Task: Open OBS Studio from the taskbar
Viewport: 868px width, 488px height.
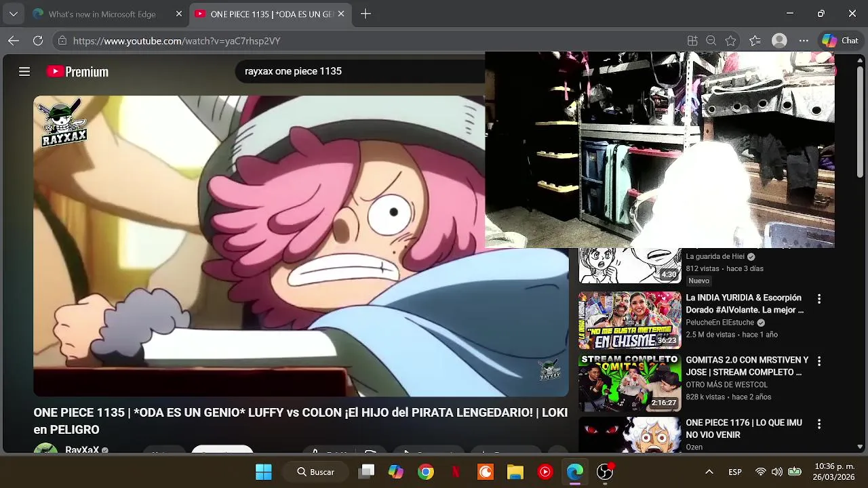Action: tap(605, 472)
